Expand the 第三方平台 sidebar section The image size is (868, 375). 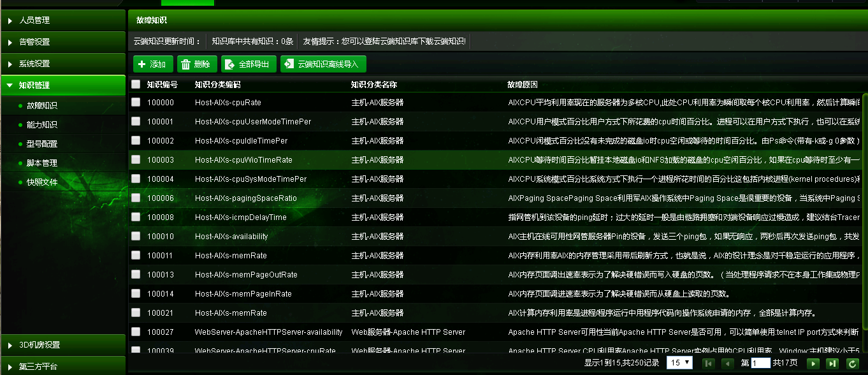62,367
